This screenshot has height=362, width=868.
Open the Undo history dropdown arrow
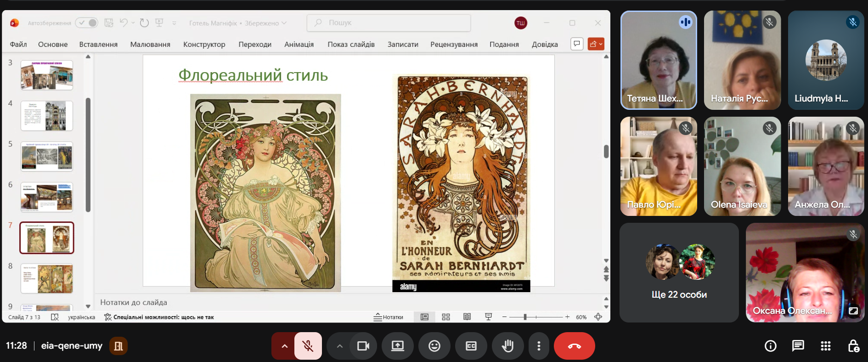point(133,23)
